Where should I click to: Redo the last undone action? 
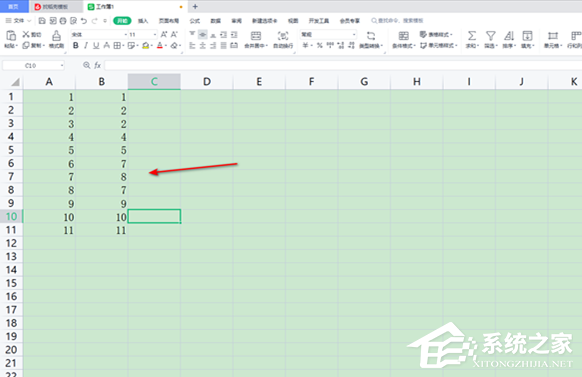[95, 21]
